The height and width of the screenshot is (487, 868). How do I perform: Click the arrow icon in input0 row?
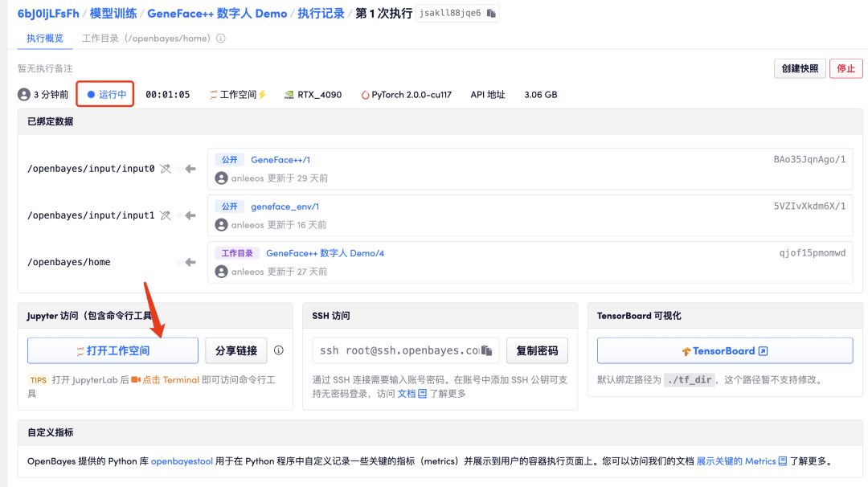pyautogui.click(x=190, y=169)
